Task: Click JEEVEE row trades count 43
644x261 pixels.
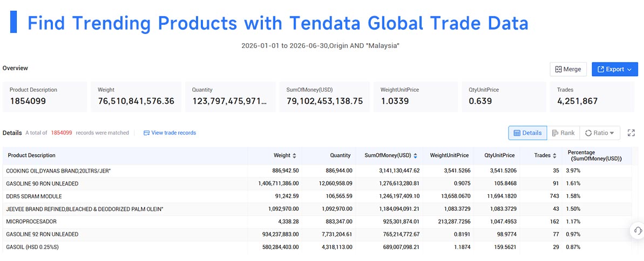Action: [x=556, y=209]
